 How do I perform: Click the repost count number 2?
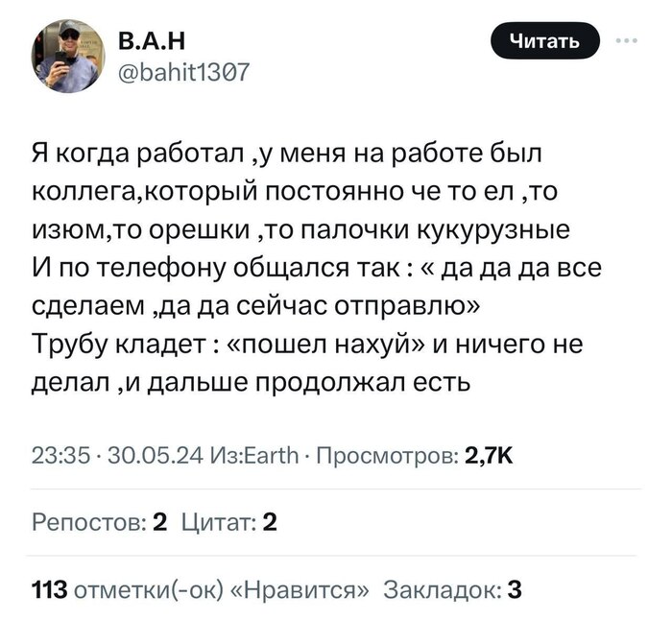[160, 523]
